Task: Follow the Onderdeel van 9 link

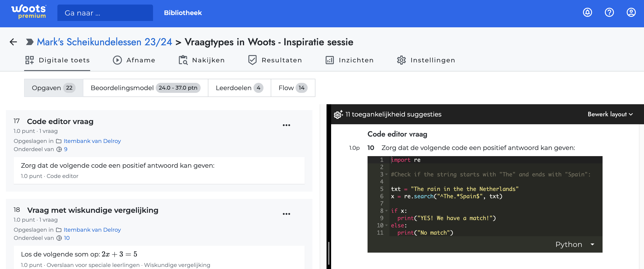Action: (66, 149)
